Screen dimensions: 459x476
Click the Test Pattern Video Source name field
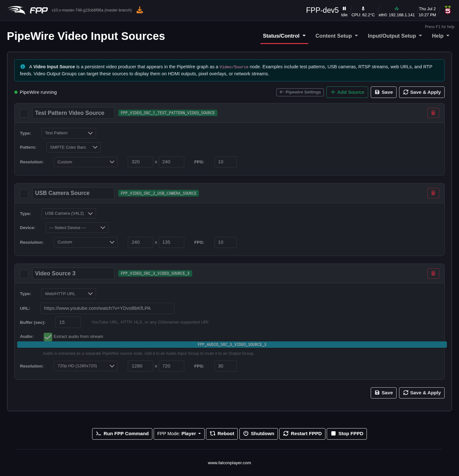73,113
